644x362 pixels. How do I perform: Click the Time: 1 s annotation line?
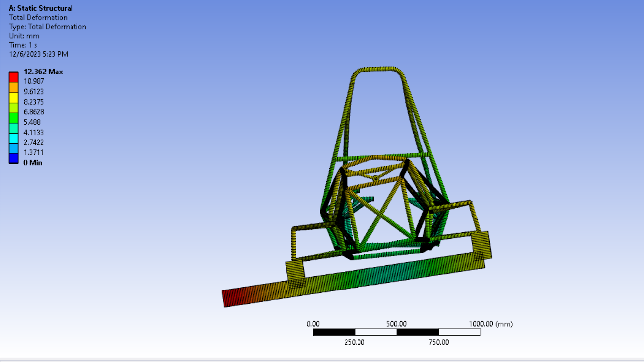pos(24,45)
